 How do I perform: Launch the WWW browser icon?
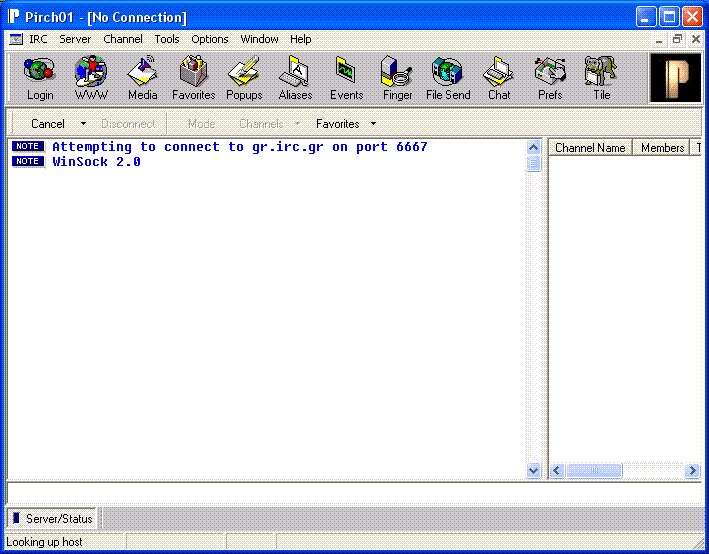[x=91, y=78]
